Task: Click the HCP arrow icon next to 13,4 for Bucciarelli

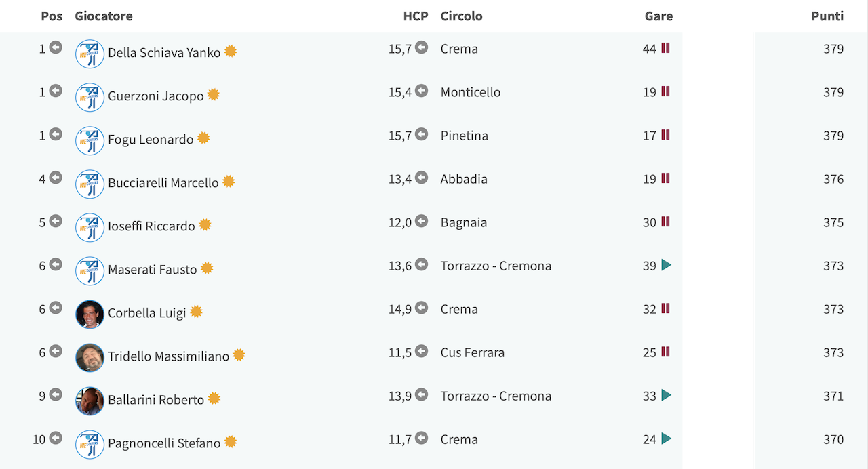Action: 422,178
